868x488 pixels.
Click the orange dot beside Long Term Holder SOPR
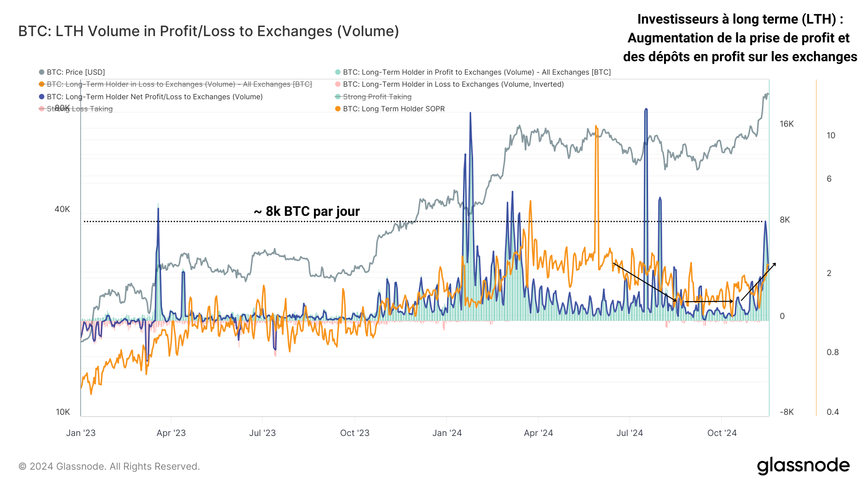338,109
